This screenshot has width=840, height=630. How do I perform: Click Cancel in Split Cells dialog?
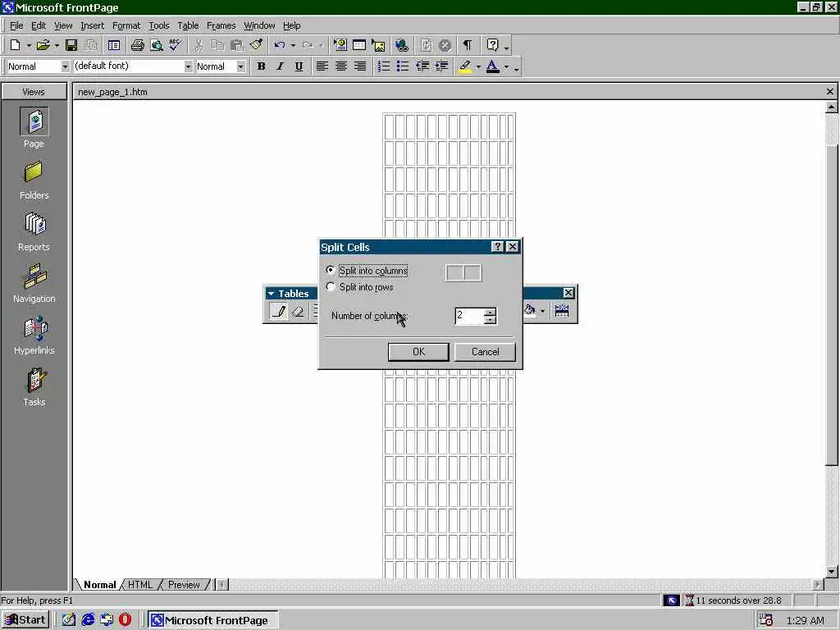pos(486,352)
